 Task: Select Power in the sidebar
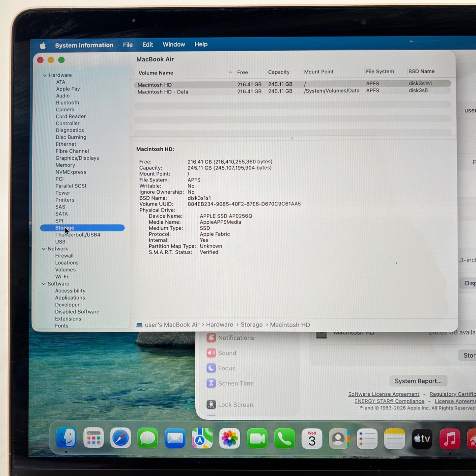pos(63,193)
